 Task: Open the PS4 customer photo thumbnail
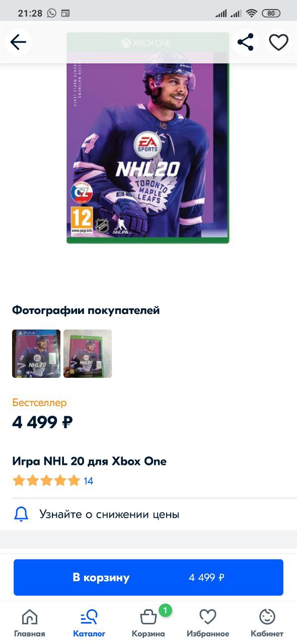[x=36, y=354]
